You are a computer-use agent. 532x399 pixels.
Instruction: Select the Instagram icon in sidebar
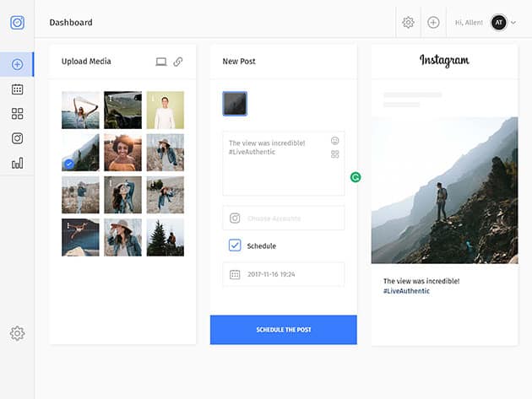[17, 138]
